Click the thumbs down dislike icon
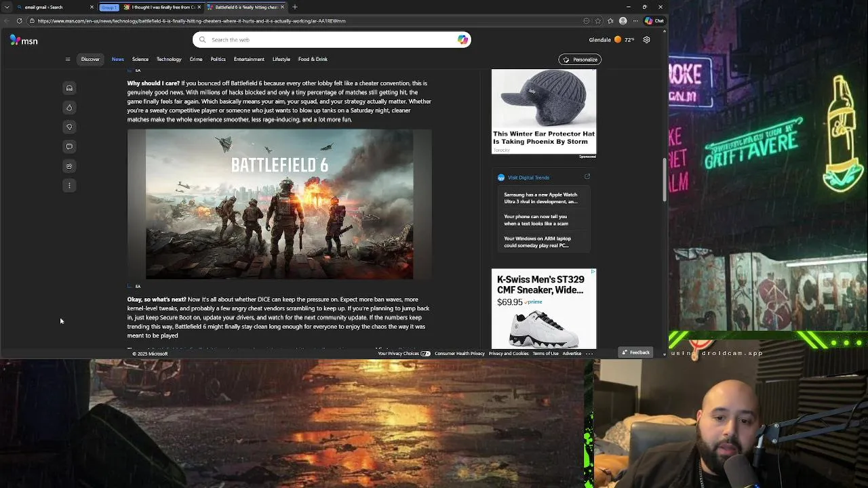 point(69,127)
